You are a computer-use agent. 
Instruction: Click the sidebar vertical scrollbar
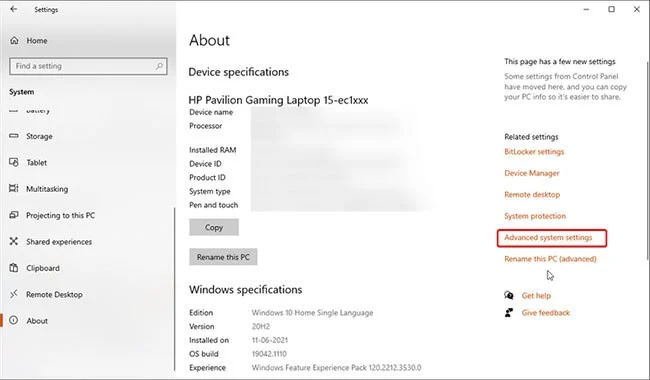[x=175, y=290]
